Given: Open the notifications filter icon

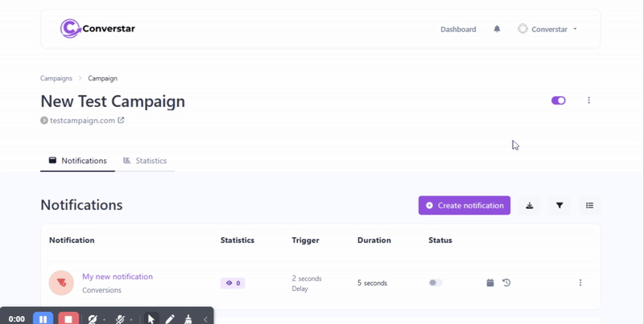Looking at the screenshot, I should (x=559, y=206).
